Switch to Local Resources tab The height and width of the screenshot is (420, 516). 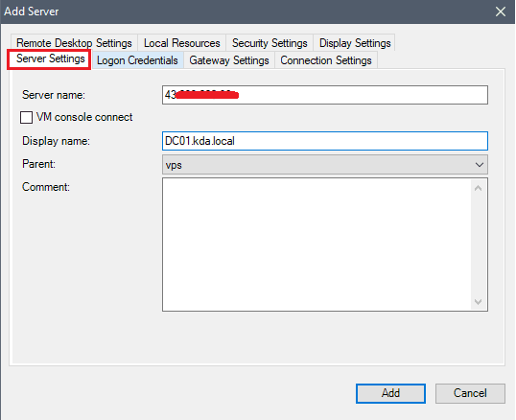point(181,43)
